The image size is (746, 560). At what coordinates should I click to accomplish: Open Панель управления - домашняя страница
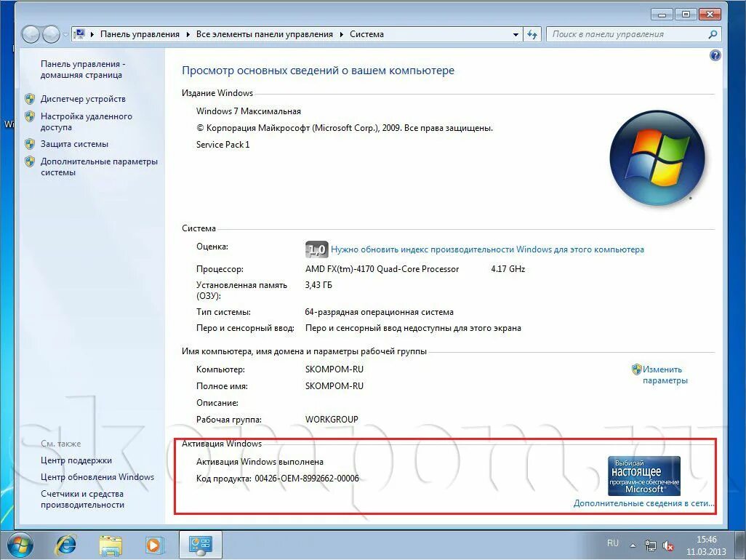[x=82, y=70]
